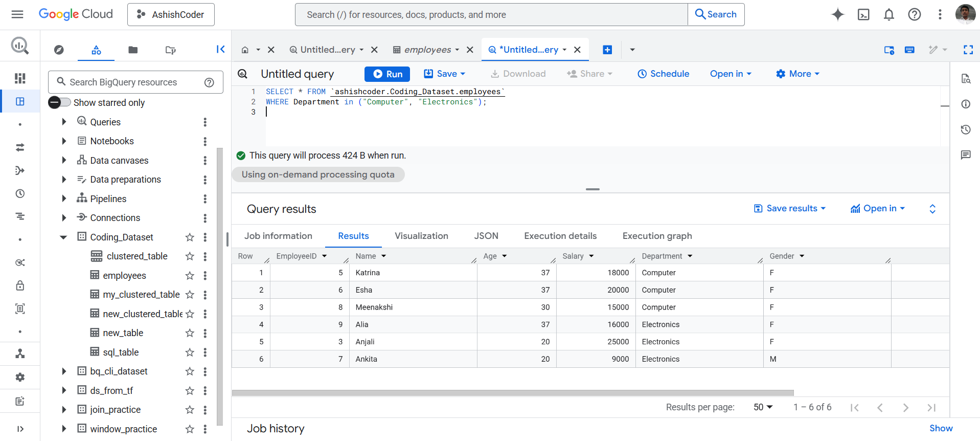The height and width of the screenshot is (441, 980).
Task: Switch to Job information tab
Action: 278,236
